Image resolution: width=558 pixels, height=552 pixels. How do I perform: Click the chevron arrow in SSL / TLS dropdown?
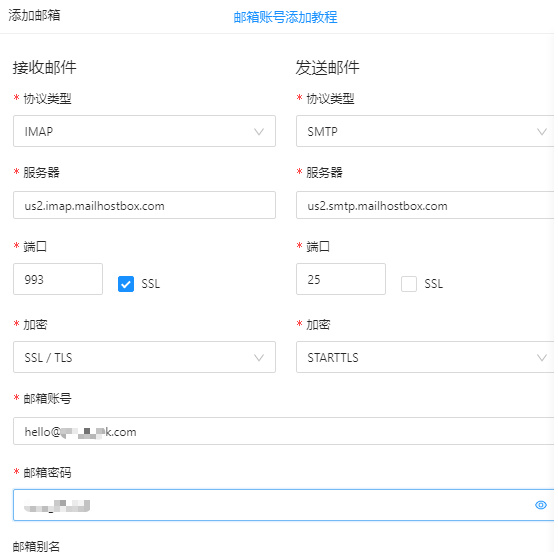[259, 357]
